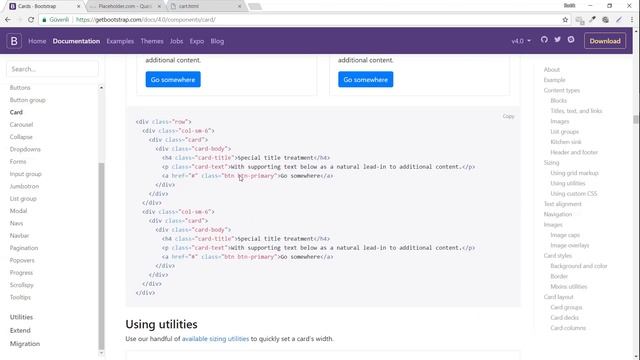Open Collapse docs page
Image resolution: width=640 pixels, height=360 pixels.
21,137
